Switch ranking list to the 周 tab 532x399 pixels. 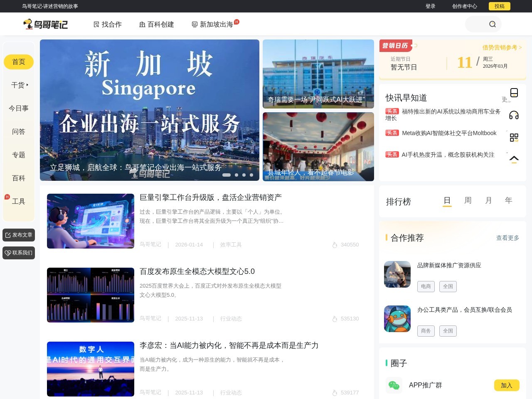click(x=468, y=201)
